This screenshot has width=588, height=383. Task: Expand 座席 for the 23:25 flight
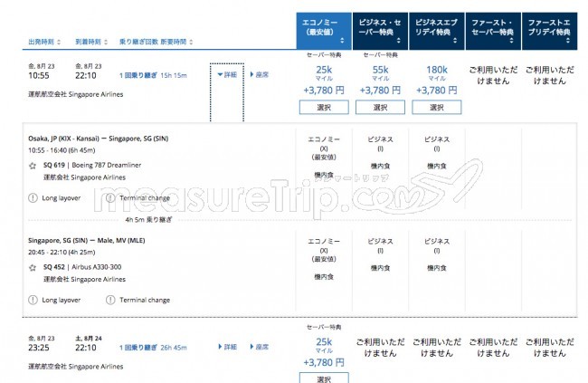pyautogui.click(x=260, y=347)
